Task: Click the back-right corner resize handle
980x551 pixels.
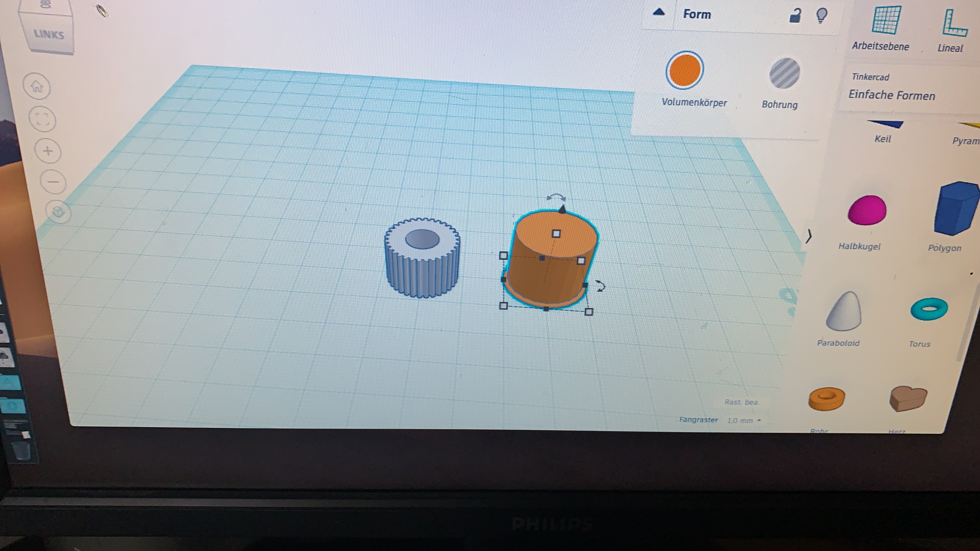Action: click(581, 261)
